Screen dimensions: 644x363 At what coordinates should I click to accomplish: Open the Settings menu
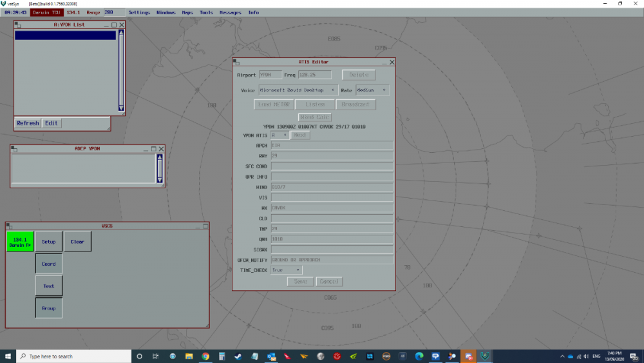139,12
